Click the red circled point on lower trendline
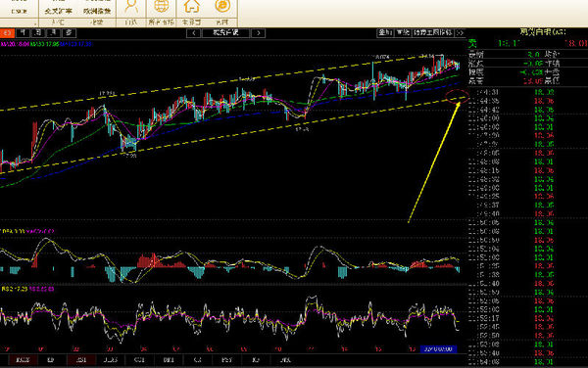 [x=457, y=96]
